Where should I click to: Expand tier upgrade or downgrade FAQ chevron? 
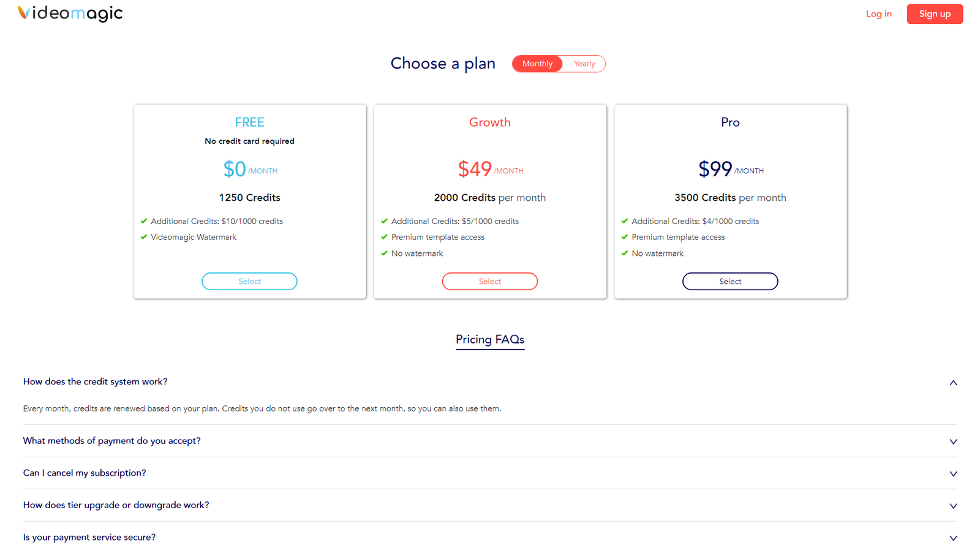(953, 506)
